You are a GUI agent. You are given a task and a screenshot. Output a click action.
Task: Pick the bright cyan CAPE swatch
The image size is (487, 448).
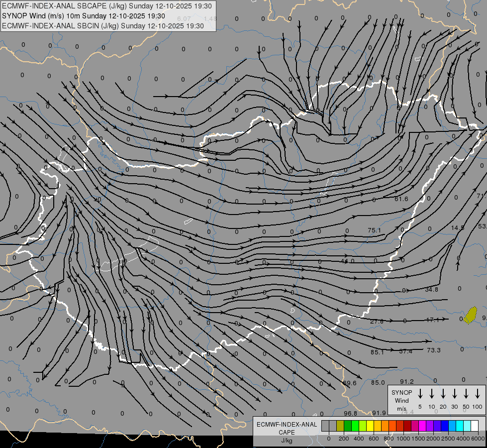[459, 426]
